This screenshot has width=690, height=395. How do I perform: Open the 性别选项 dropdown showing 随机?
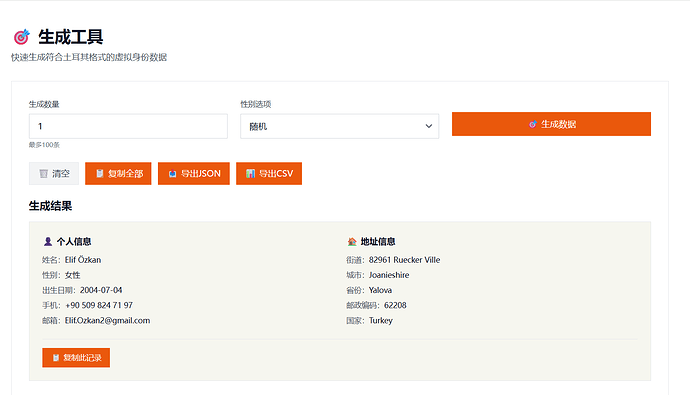339,126
